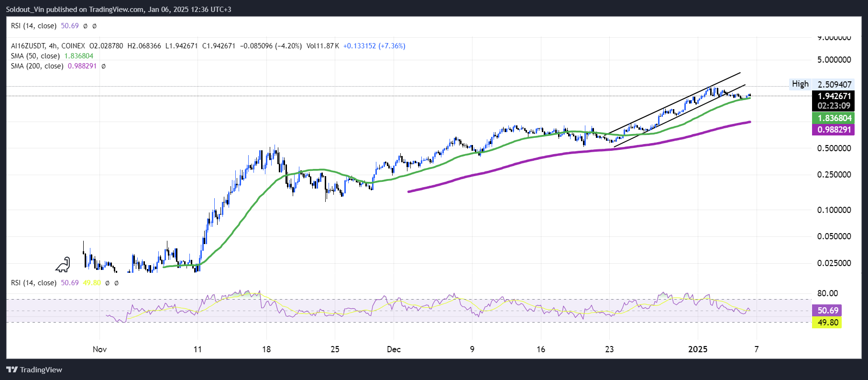This screenshot has width=868, height=380.
Task: Click the yellow 49.80 value in RSI legend
Action: [92, 283]
